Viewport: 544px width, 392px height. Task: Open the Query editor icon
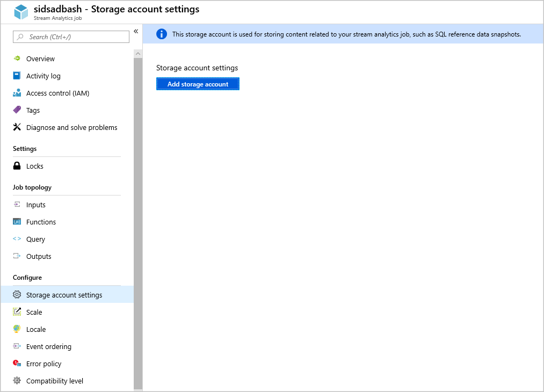point(18,239)
